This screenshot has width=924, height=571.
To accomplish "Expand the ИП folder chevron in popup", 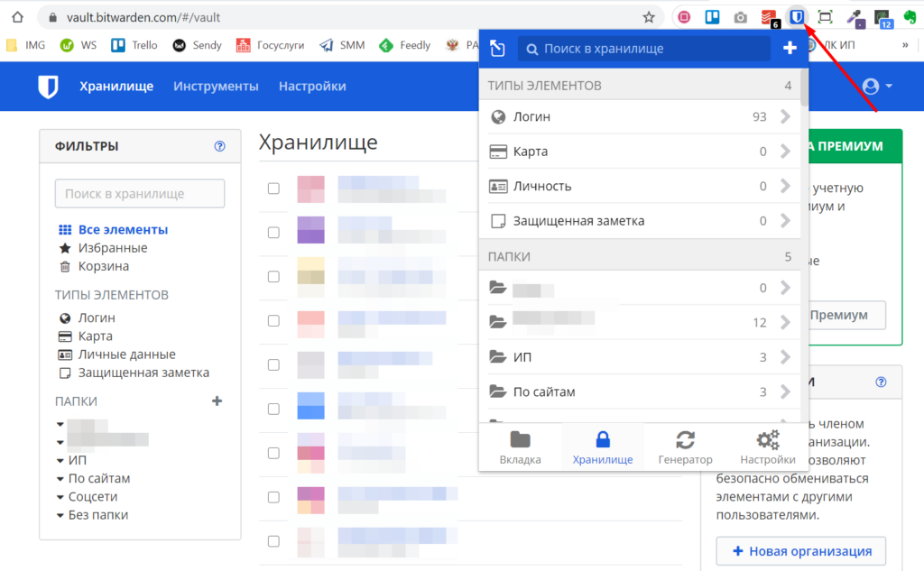I will pyautogui.click(x=785, y=357).
